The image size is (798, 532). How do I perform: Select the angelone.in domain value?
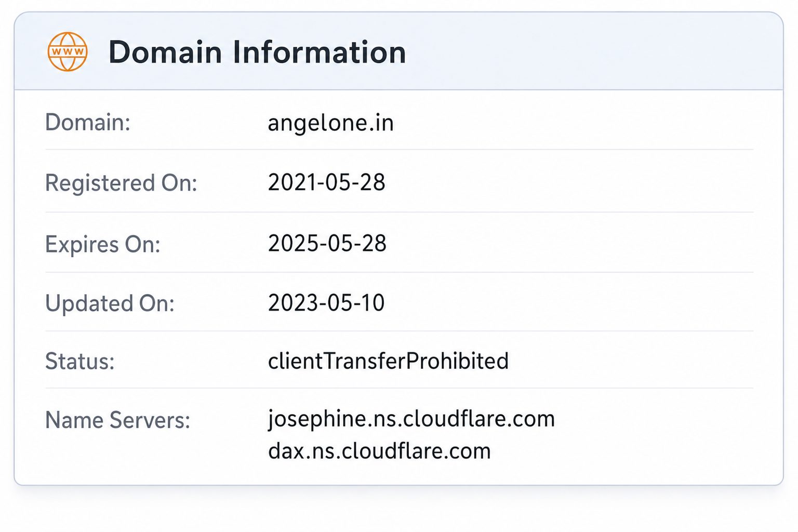pos(330,123)
